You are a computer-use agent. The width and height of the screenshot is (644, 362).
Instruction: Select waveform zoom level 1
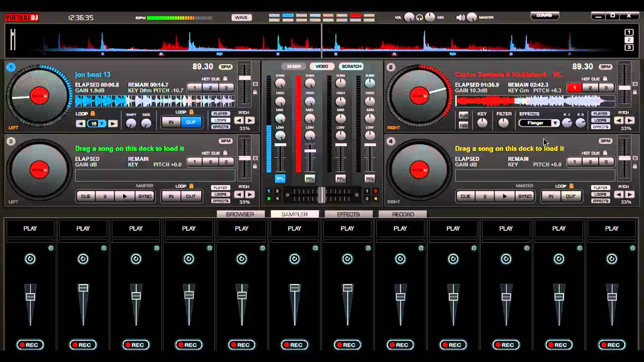(x=629, y=32)
